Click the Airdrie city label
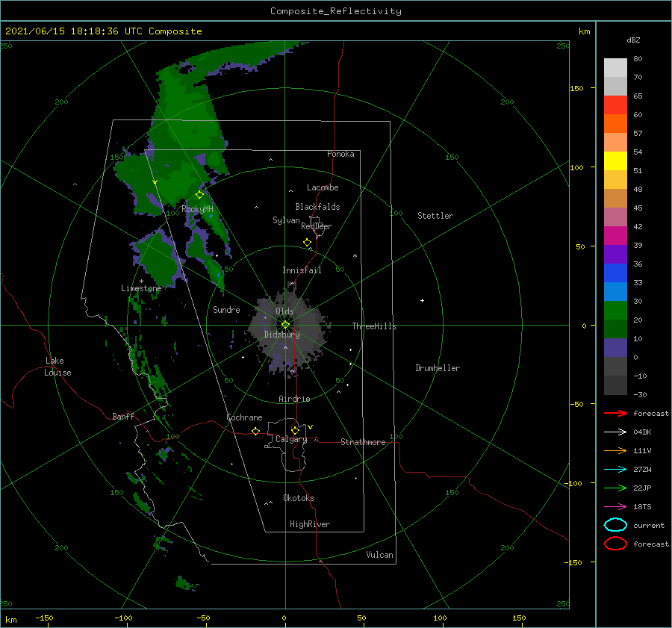The image size is (672, 628). point(294,399)
